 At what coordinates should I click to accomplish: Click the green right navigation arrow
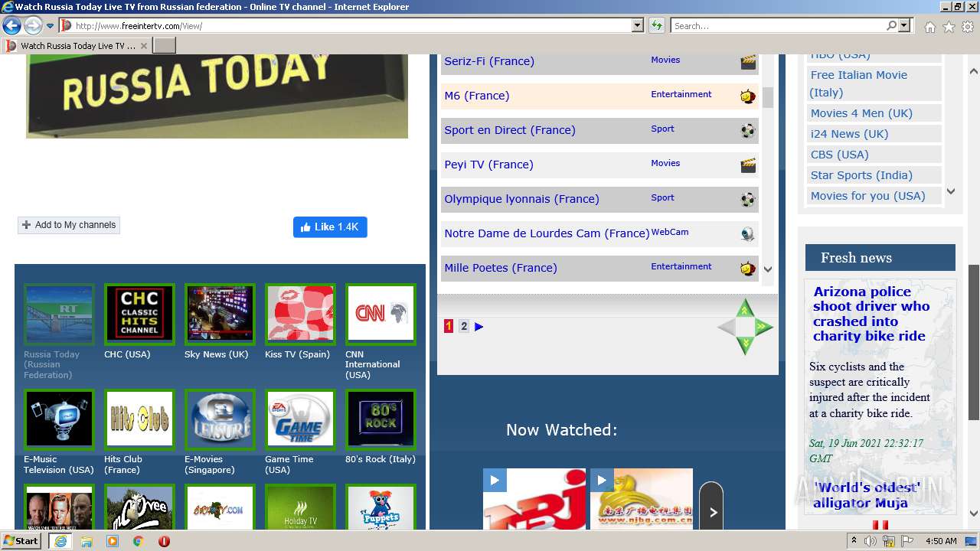coord(763,328)
